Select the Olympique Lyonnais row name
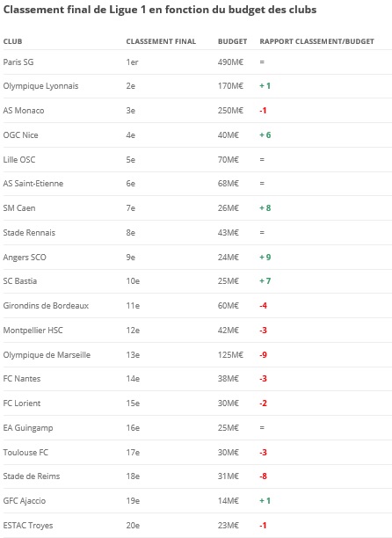This screenshot has height=538, width=392. click(40, 86)
